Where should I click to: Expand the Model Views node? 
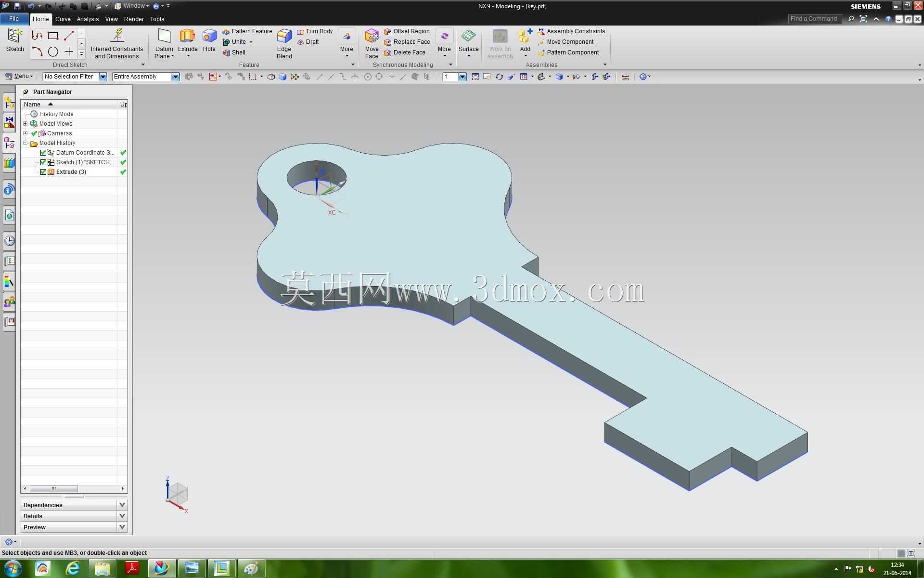[x=26, y=124]
